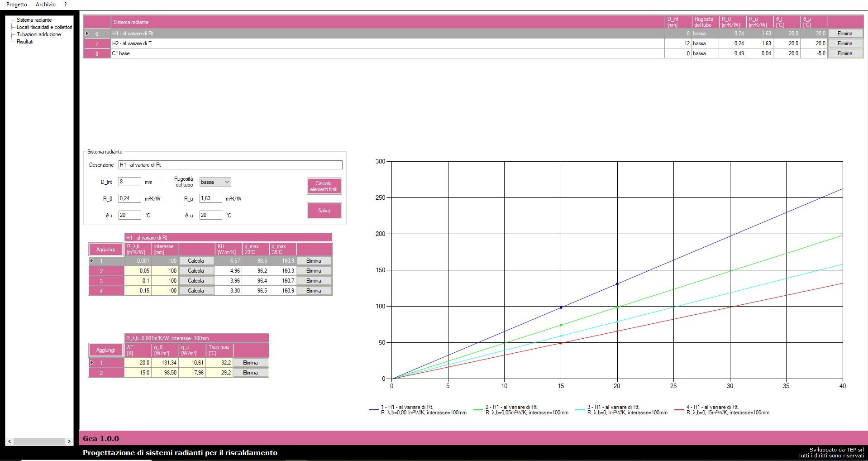The image size is (868, 461).
Task: Click the R_λ,b cell 0,05
Action: point(138,271)
